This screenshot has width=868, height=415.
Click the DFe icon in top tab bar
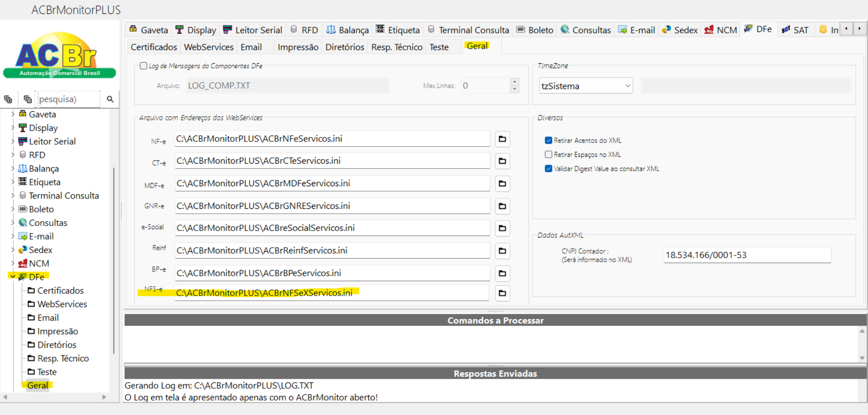coord(749,28)
